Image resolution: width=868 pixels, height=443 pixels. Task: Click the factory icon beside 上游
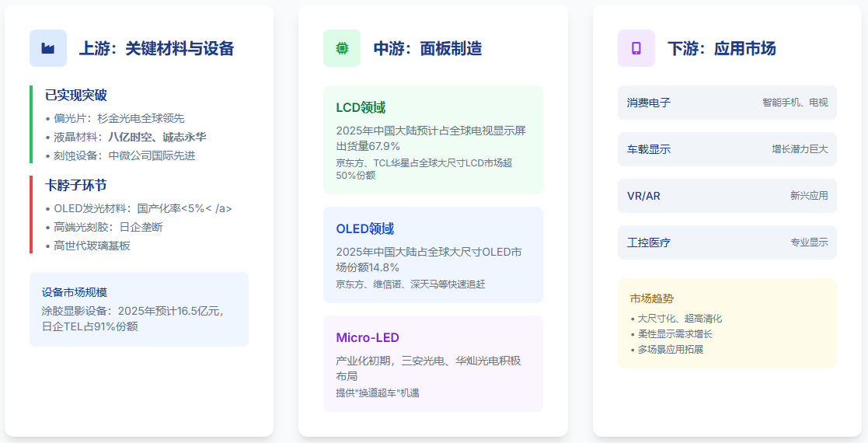click(x=48, y=49)
